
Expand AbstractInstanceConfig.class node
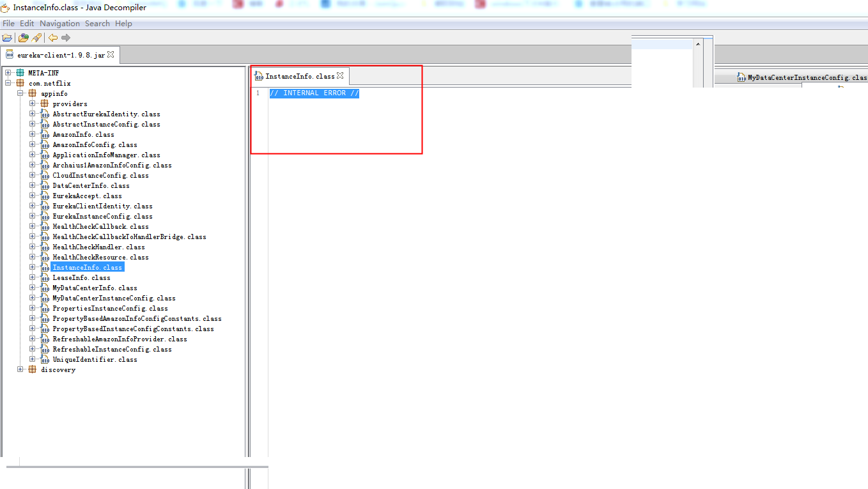point(33,124)
